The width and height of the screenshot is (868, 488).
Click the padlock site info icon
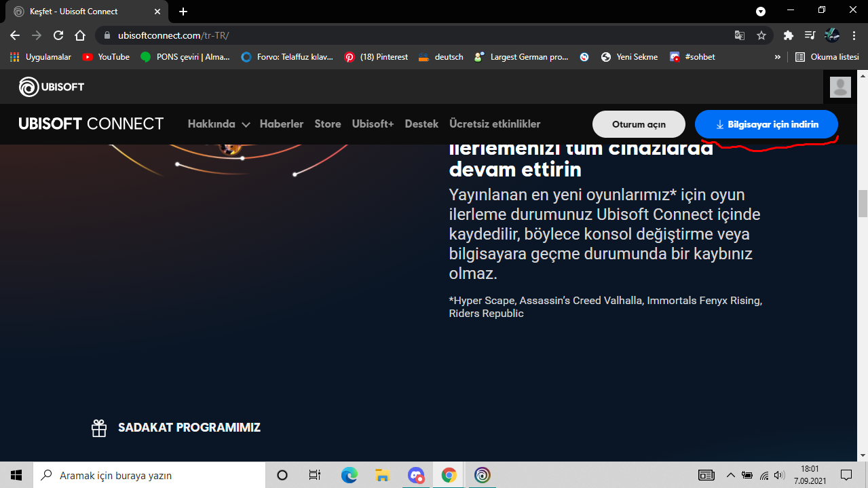coord(107,35)
